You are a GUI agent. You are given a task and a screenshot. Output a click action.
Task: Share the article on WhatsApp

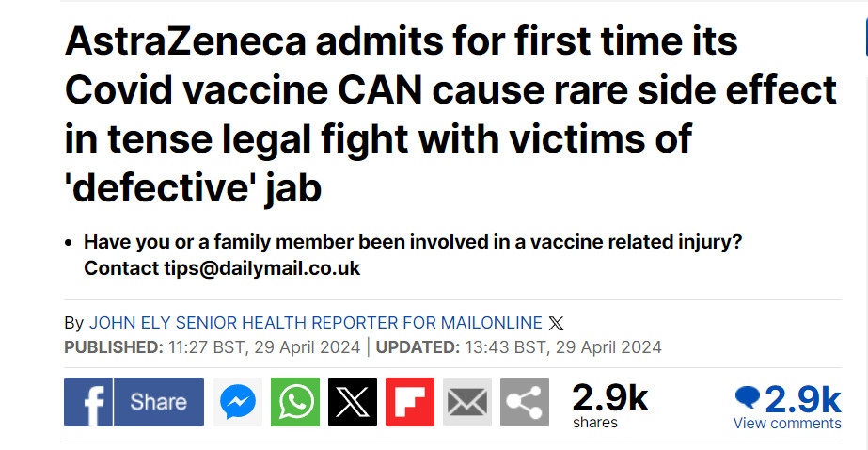click(295, 402)
